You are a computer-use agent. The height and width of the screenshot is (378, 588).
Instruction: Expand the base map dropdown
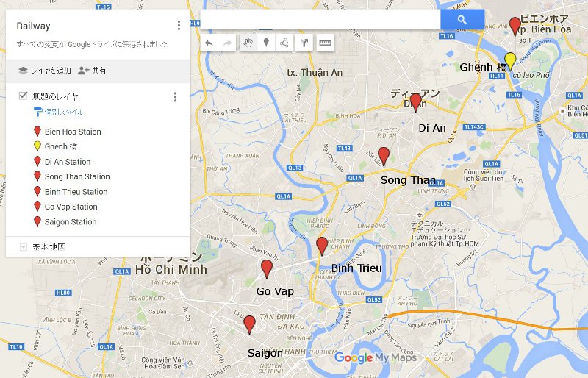24,247
